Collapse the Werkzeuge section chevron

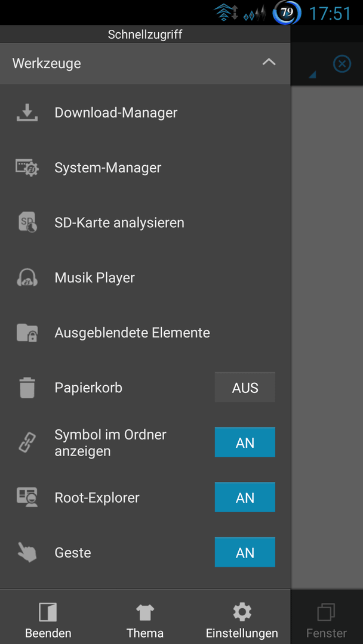coord(269,63)
